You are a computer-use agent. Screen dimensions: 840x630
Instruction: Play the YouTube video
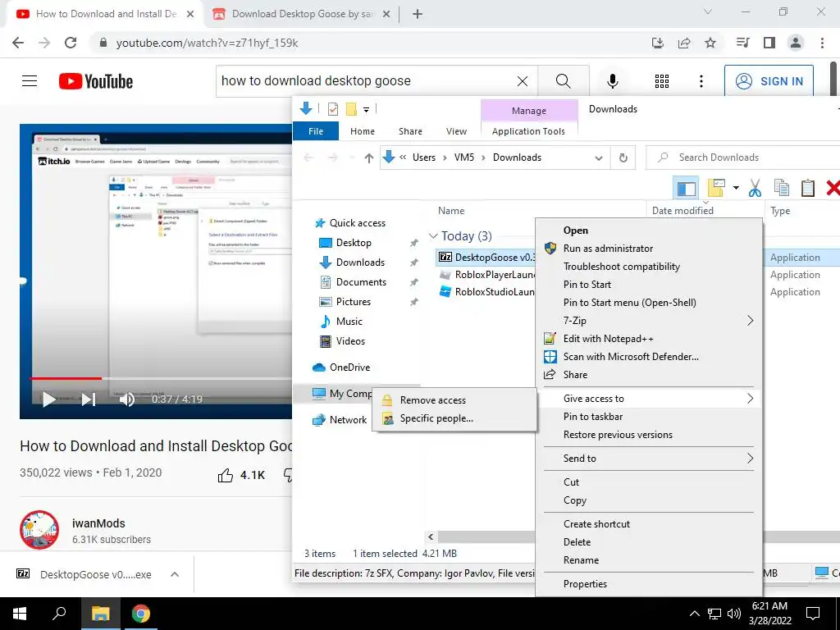48,399
